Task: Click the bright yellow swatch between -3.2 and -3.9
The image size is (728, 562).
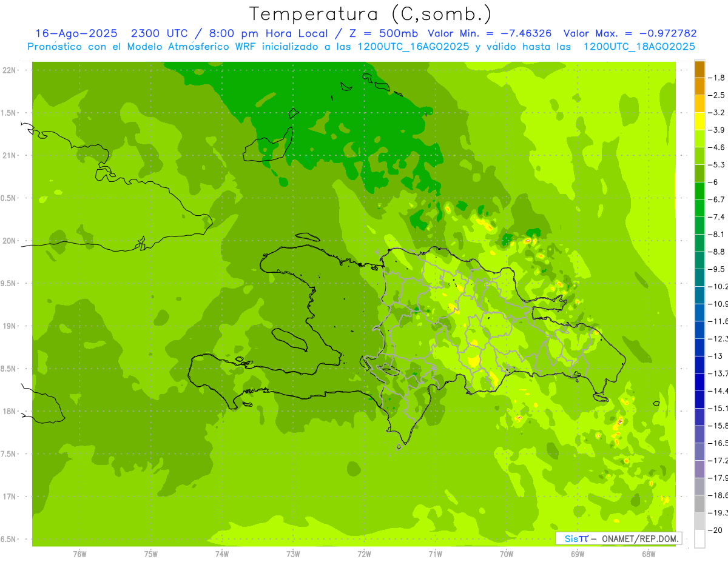Action: point(699,121)
